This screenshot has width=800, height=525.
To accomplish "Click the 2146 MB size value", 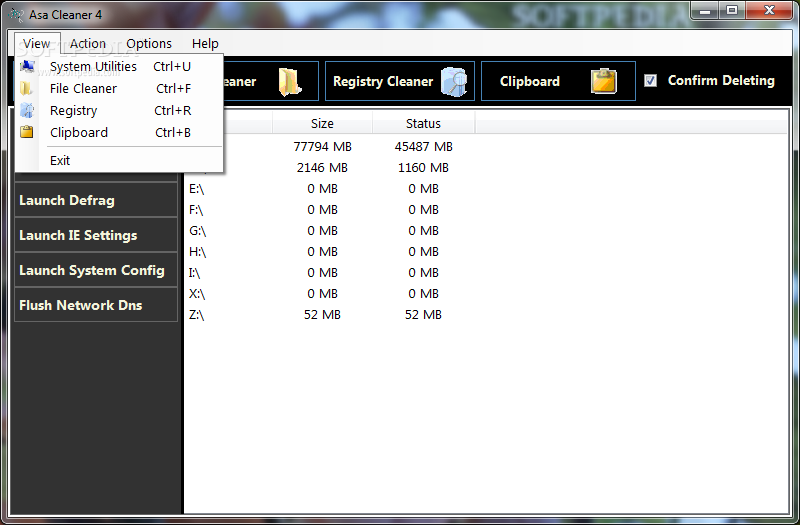I will point(322,168).
